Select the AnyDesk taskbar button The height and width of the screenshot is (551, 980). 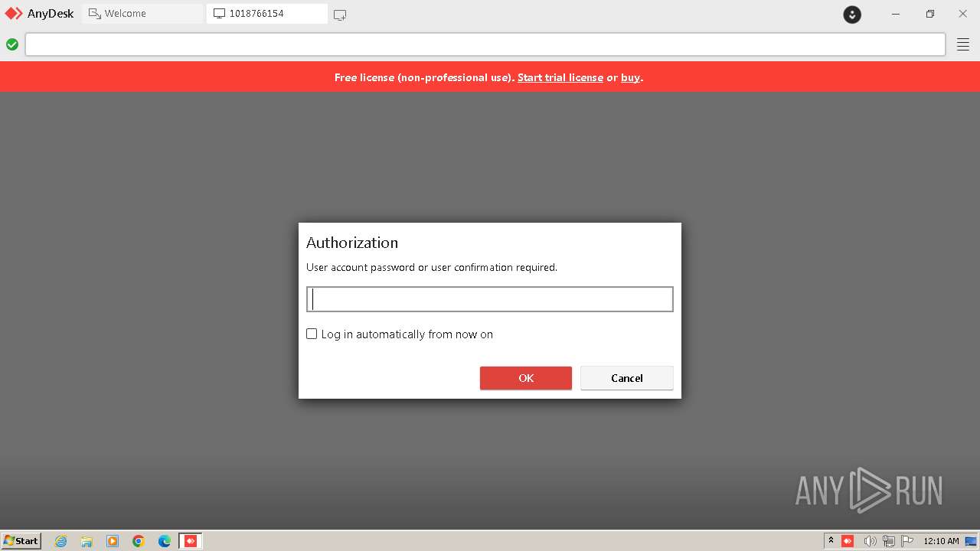(191, 541)
